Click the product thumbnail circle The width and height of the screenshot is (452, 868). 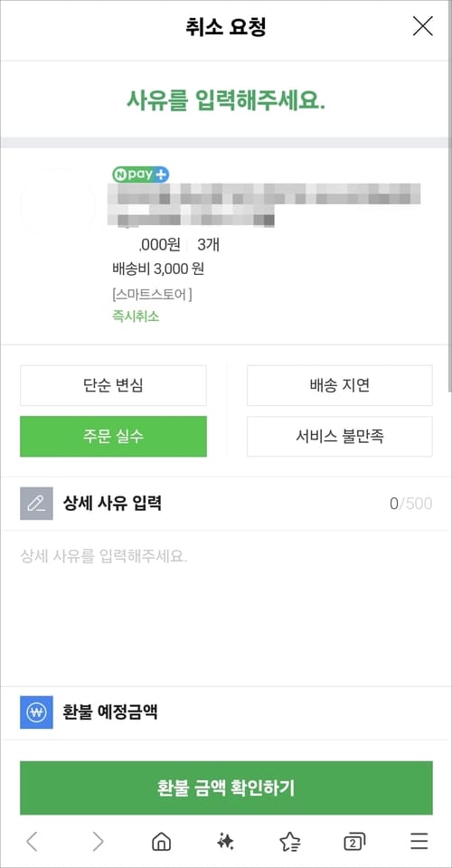58,205
